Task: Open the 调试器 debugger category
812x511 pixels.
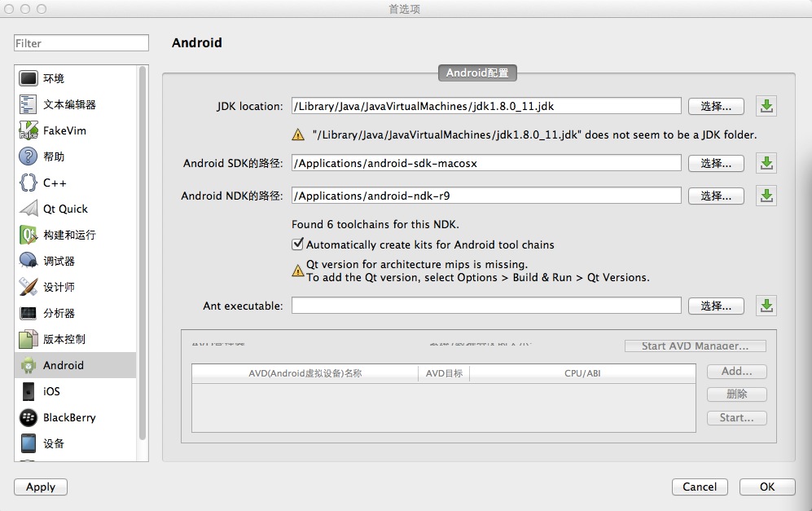Action: (76, 261)
